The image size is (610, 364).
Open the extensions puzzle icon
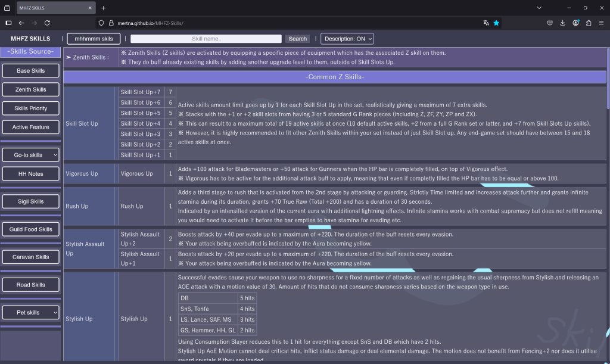[x=589, y=23]
